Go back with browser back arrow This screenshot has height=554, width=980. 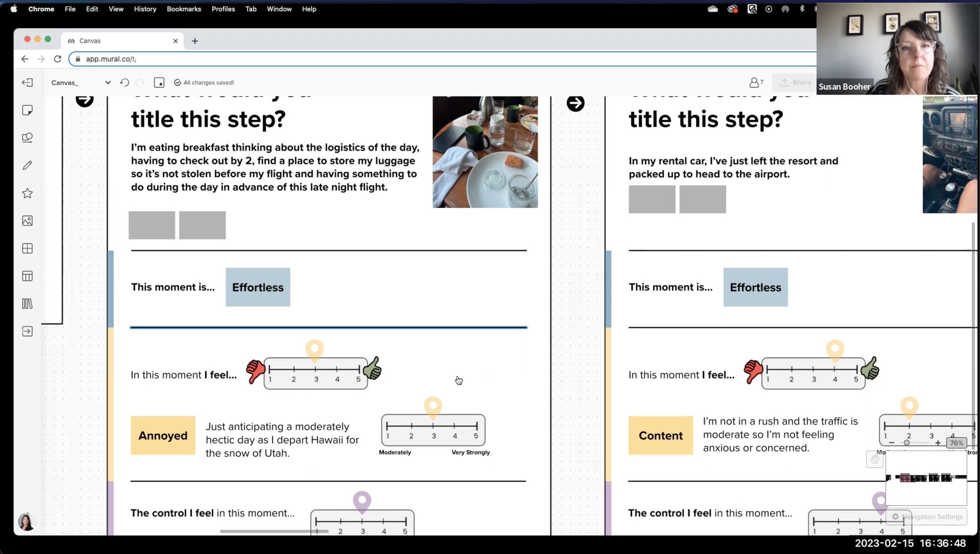pos(25,59)
